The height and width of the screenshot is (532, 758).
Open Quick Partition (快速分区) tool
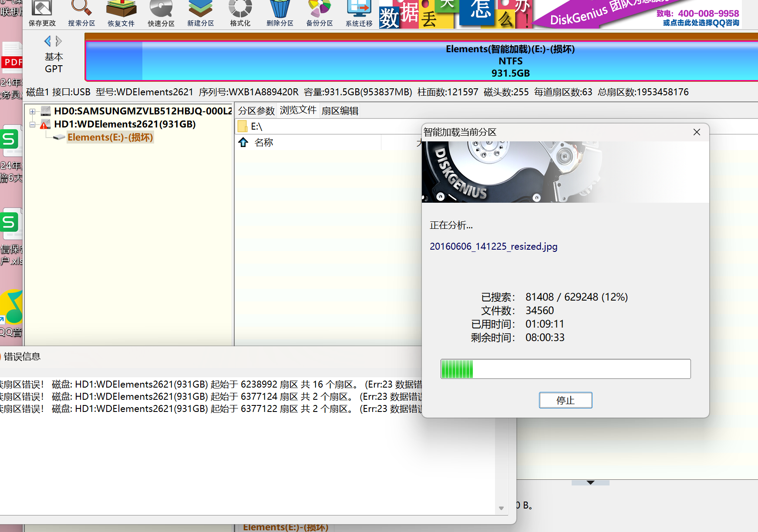(x=161, y=14)
